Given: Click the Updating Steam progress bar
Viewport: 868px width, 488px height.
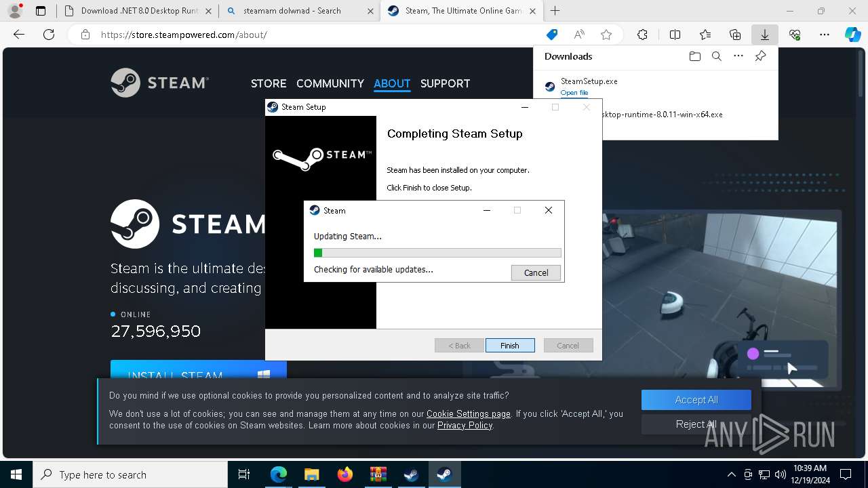Looking at the screenshot, I should (437, 253).
